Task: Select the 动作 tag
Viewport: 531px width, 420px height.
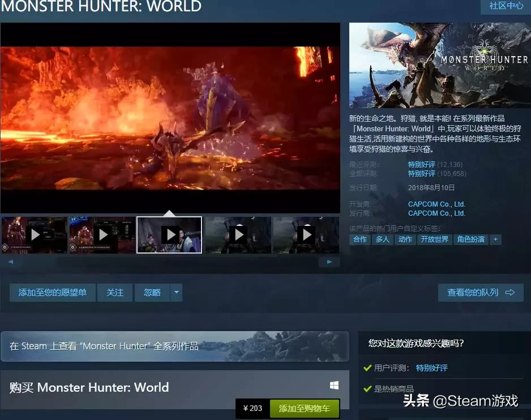Action: [405, 239]
